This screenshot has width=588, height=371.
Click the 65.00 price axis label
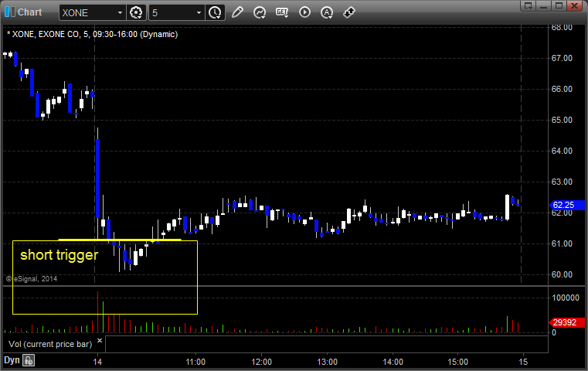pos(562,120)
